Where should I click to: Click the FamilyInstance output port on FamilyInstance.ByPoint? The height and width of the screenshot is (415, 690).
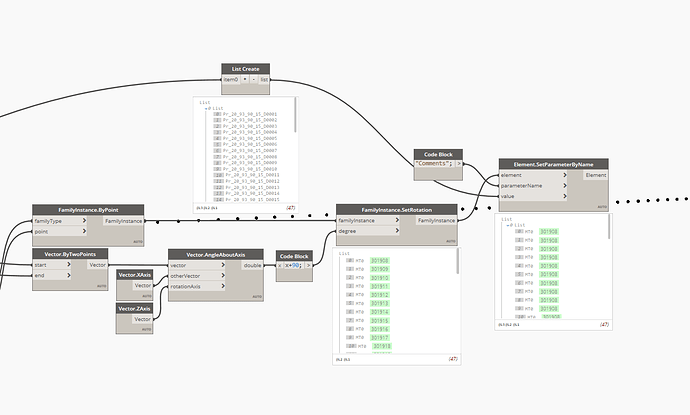pos(124,221)
